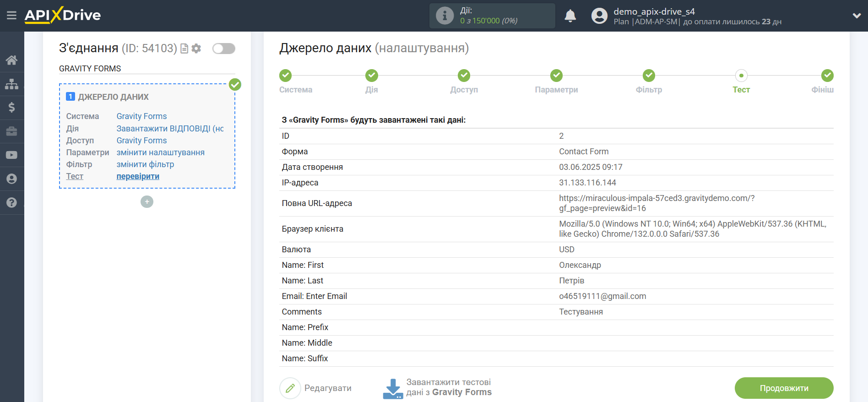
Task: Select the USD currency value
Action: point(566,250)
